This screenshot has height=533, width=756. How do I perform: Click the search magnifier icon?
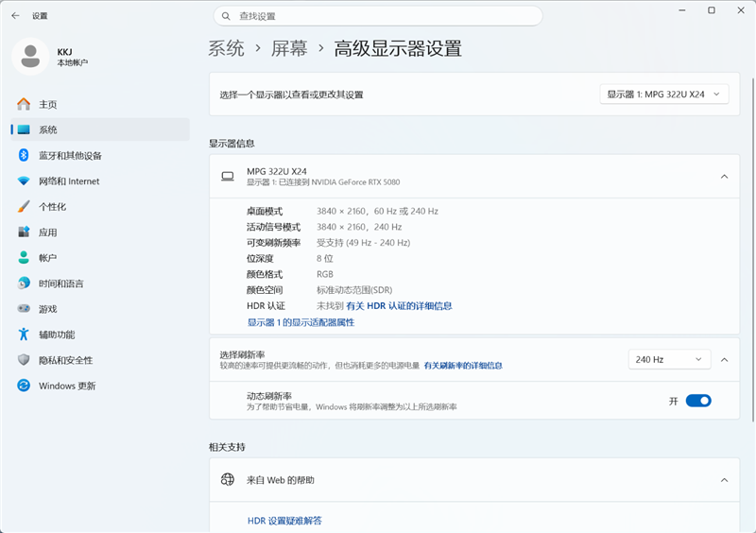[x=226, y=16]
